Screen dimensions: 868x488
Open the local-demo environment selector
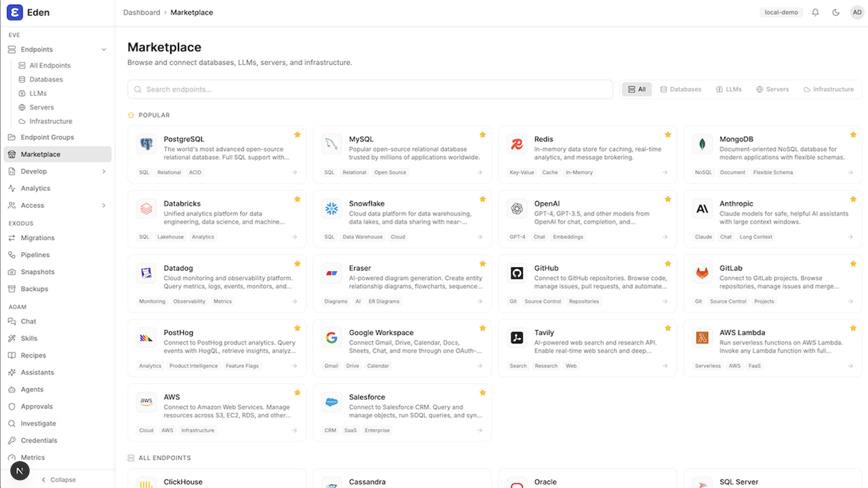[x=781, y=12]
